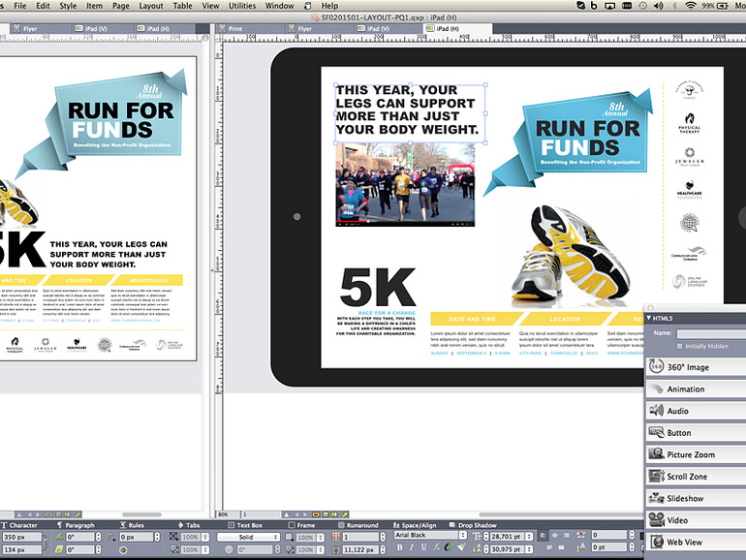Select the Button interactivity option
The width and height of the screenshot is (746, 560).
696,432
